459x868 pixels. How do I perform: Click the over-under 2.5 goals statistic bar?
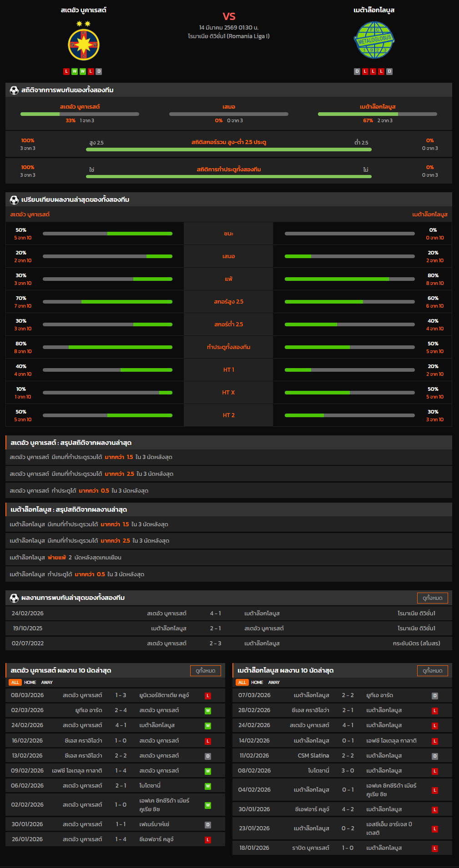(228, 149)
